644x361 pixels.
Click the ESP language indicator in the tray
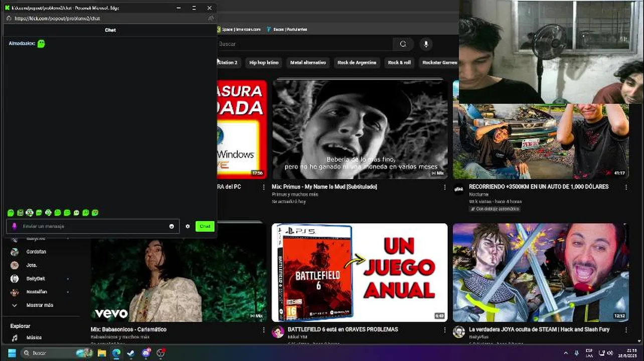click(589, 353)
